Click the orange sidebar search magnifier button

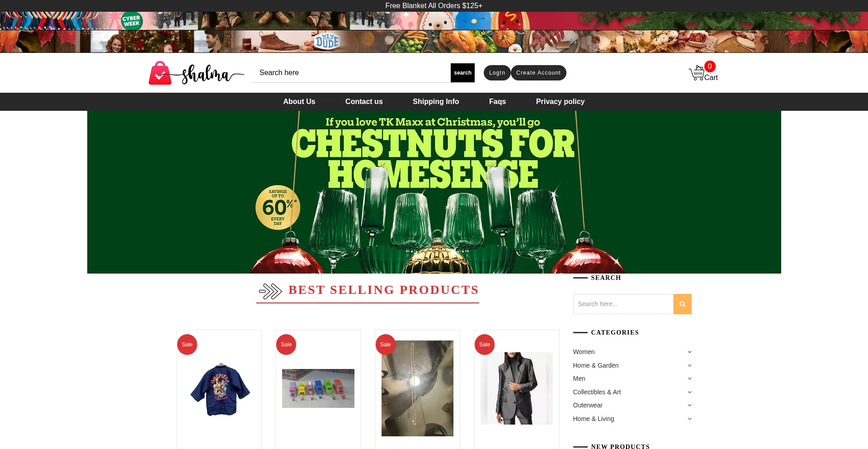[x=682, y=304]
